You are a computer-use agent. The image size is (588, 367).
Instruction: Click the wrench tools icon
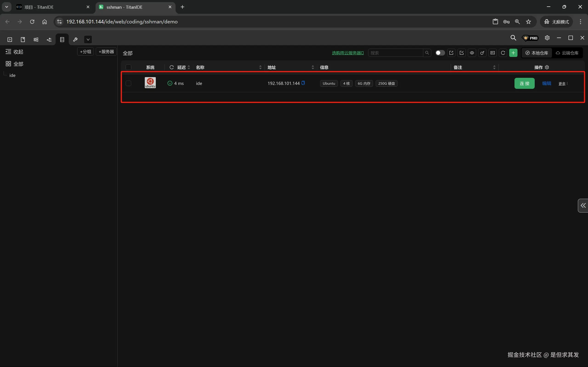coord(75,39)
